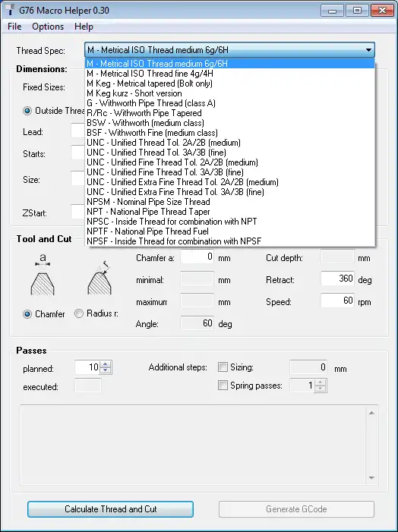
Task: Click the executed passes field
Action: 88,386
